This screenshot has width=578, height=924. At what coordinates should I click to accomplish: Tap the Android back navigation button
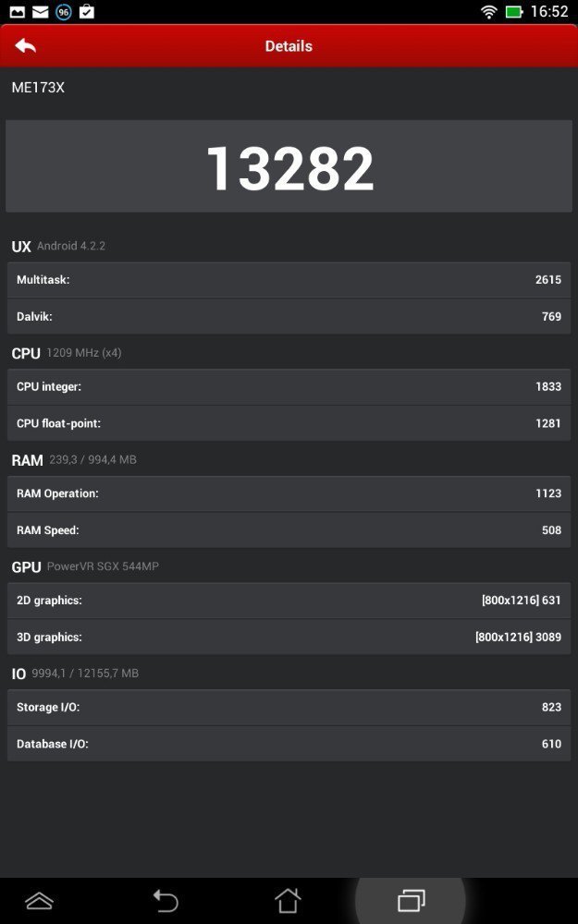(x=166, y=901)
